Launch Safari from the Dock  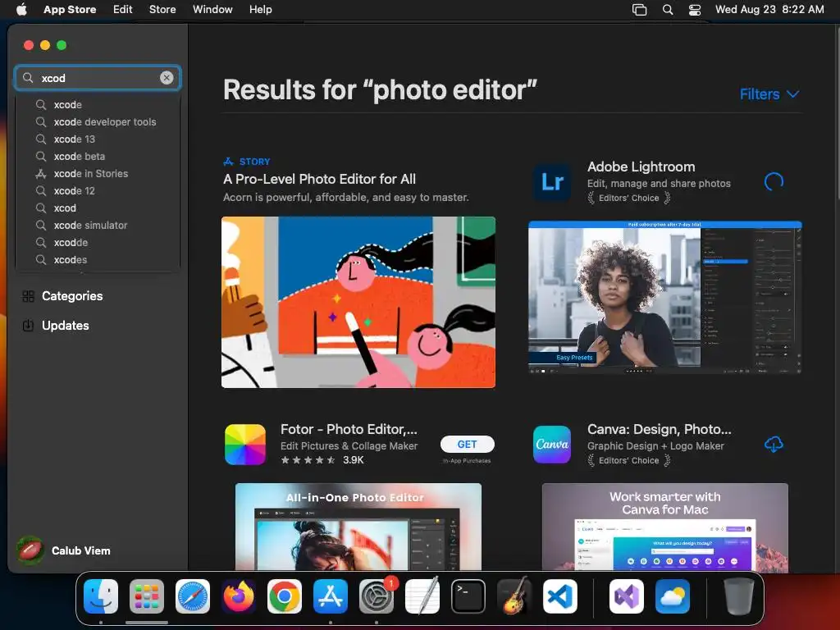point(193,596)
